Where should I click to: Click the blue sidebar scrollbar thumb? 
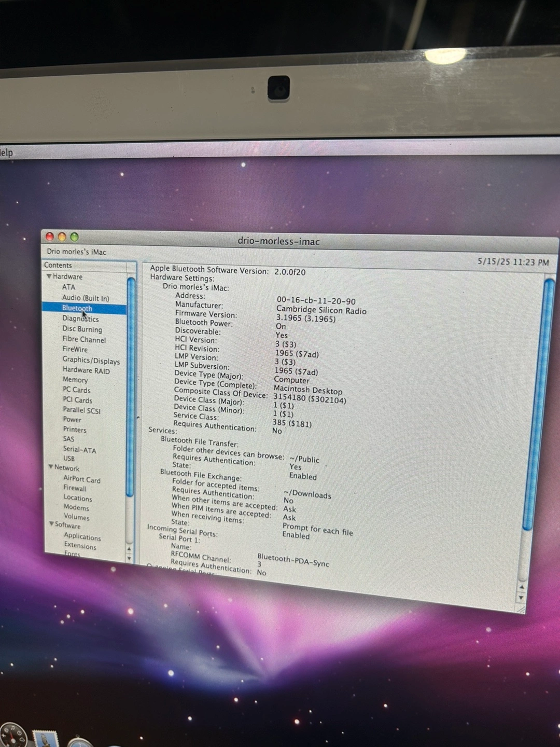tap(131, 384)
